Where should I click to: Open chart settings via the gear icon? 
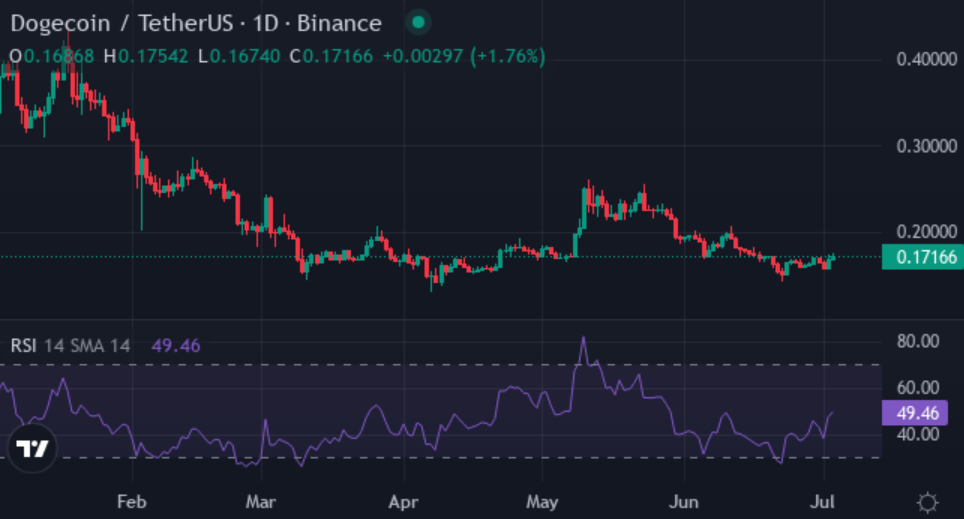coord(927,501)
